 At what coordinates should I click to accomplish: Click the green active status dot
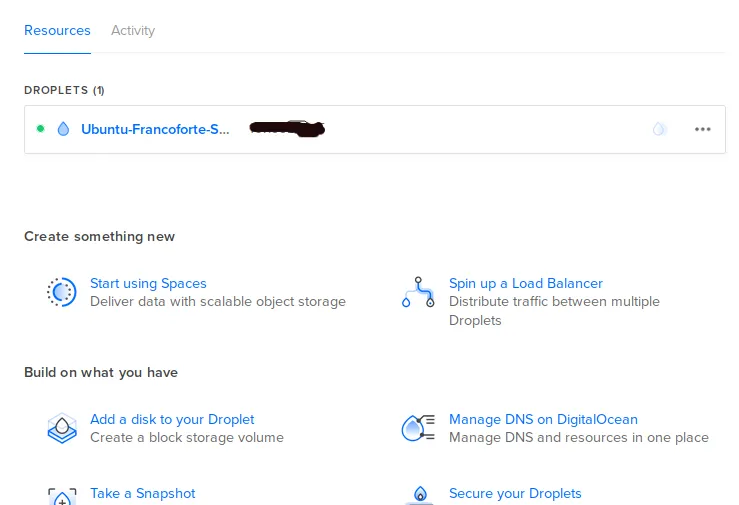(41, 129)
